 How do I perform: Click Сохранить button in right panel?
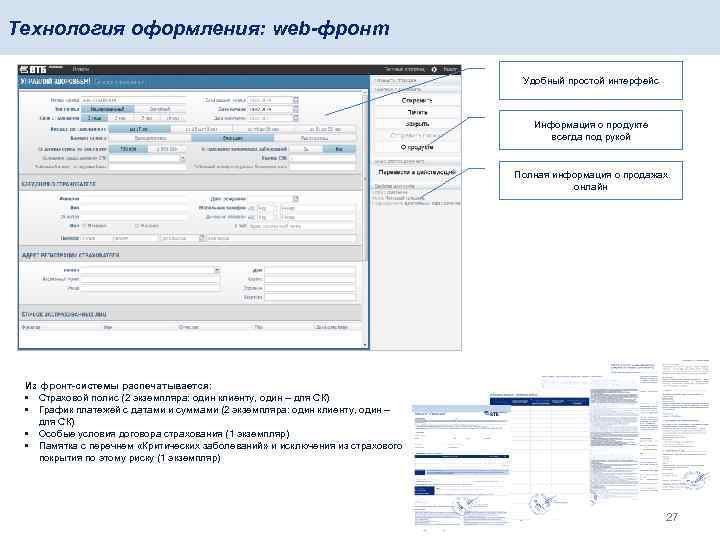coord(416,100)
